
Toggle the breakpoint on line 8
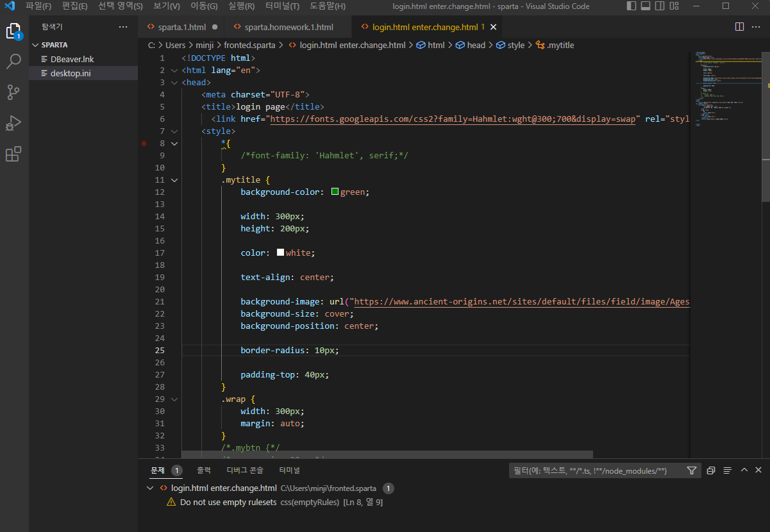144,144
